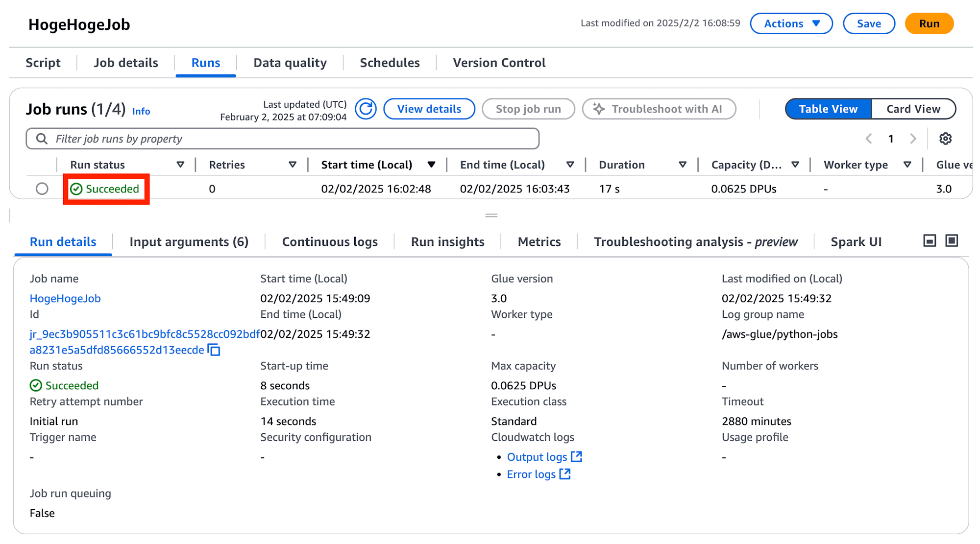Click the Last modified on 2025/2/2 text
The image size is (980, 544).
click(660, 23)
